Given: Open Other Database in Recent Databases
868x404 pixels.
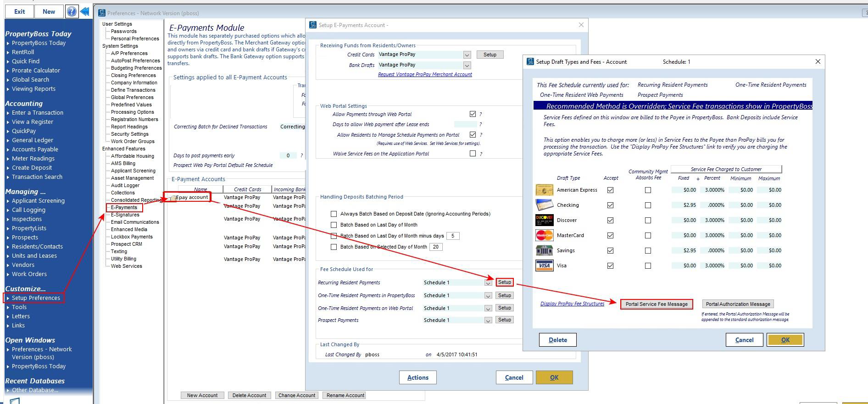Looking at the screenshot, I should tap(35, 390).
